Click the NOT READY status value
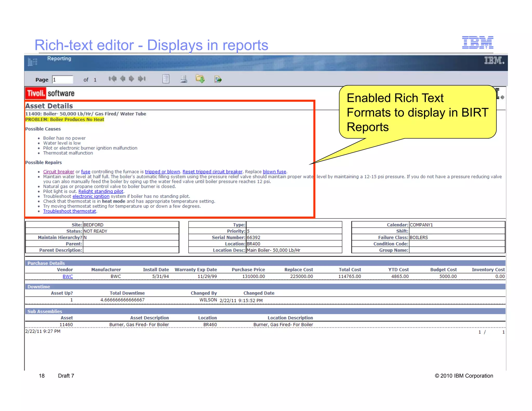This screenshot has width=532, height=411. [x=95, y=231]
